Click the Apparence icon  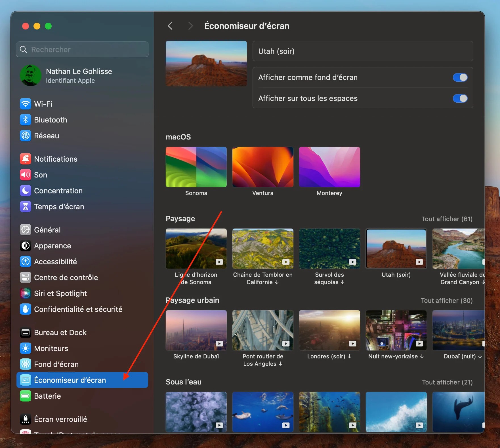coord(26,246)
